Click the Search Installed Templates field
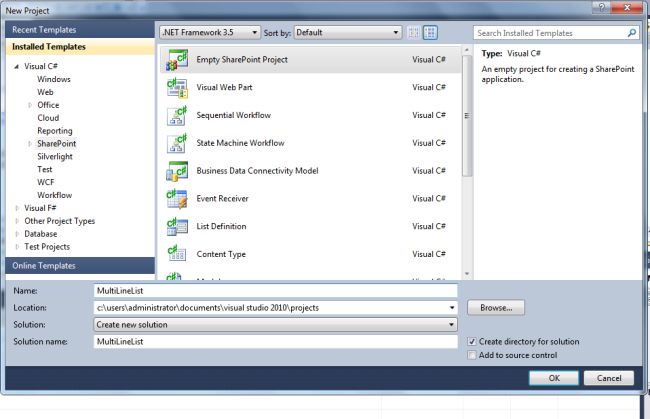 click(550, 33)
